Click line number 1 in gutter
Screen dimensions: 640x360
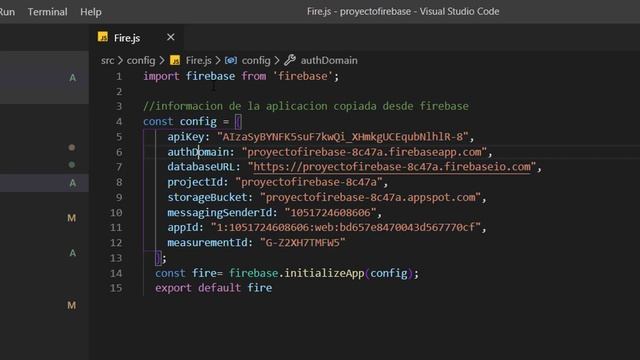click(119, 76)
